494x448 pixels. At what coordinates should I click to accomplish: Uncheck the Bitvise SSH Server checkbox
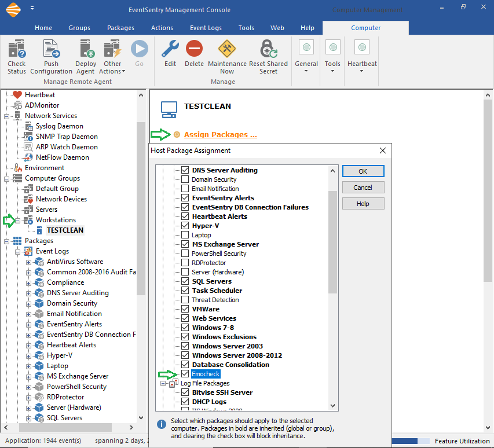pos(185,392)
